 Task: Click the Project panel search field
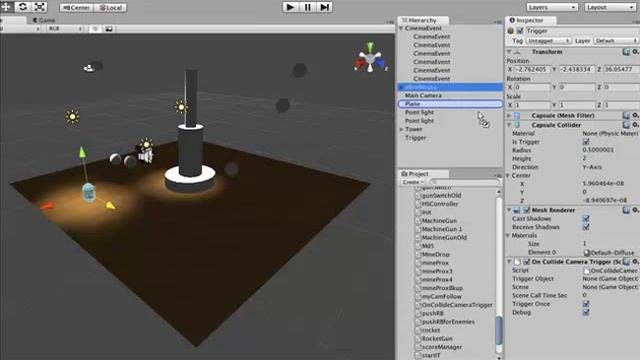point(465,182)
